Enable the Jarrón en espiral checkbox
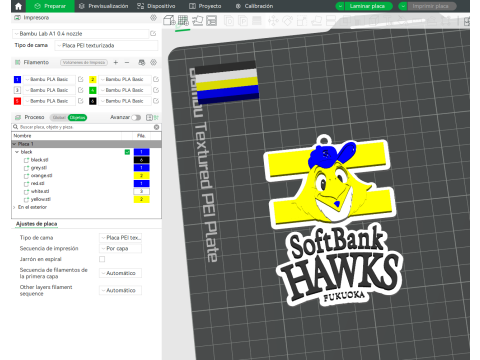The image size is (480, 360). 102,259
